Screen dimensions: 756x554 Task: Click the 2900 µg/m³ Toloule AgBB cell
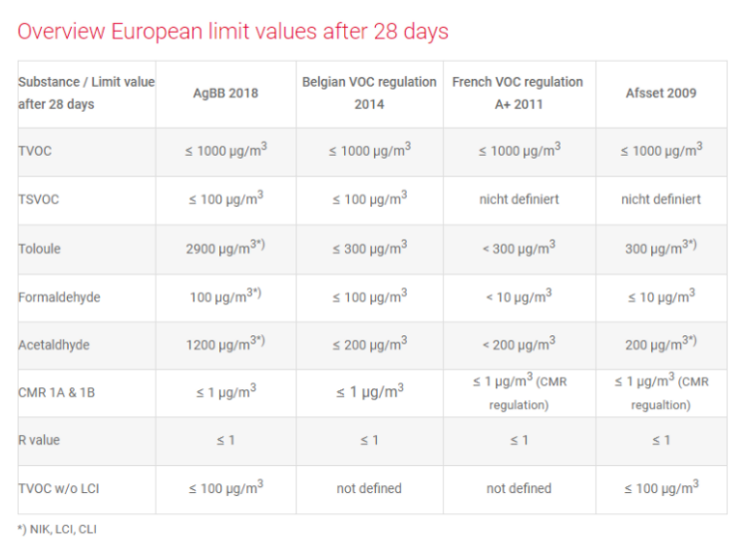click(225, 249)
